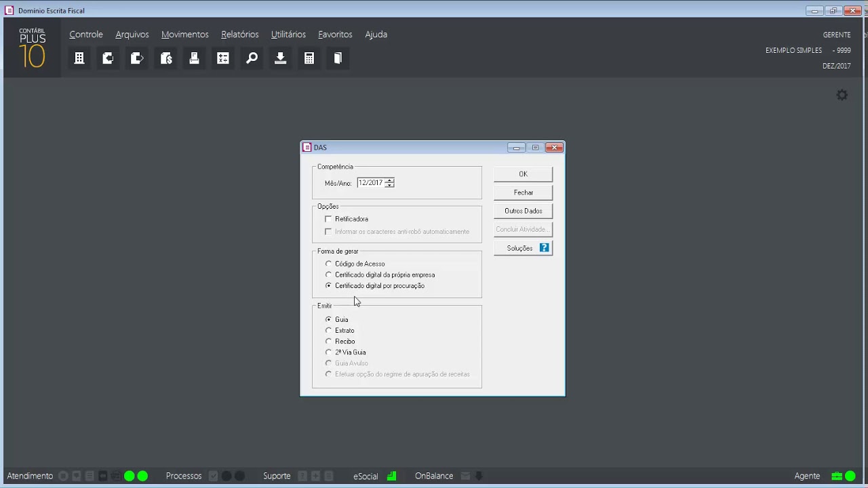Open the Relatórios menu
Image resolution: width=868 pixels, height=488 pixels.
pos(240,34)
